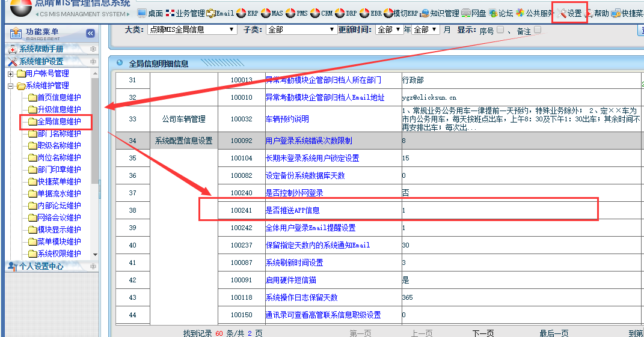The image size is (644, 337).
Task: Click the 设置 settings tool icon
Action: click(563, 13)
